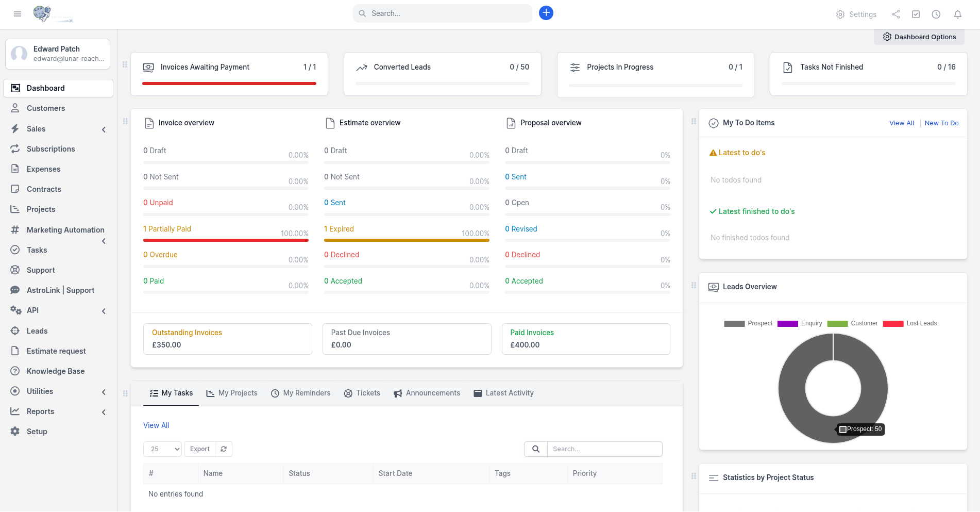Image resolution: width=980 pixels, height=512 pixels.
Task: Open the Edward Patch profile card
Action: click(x=58, y=54)
